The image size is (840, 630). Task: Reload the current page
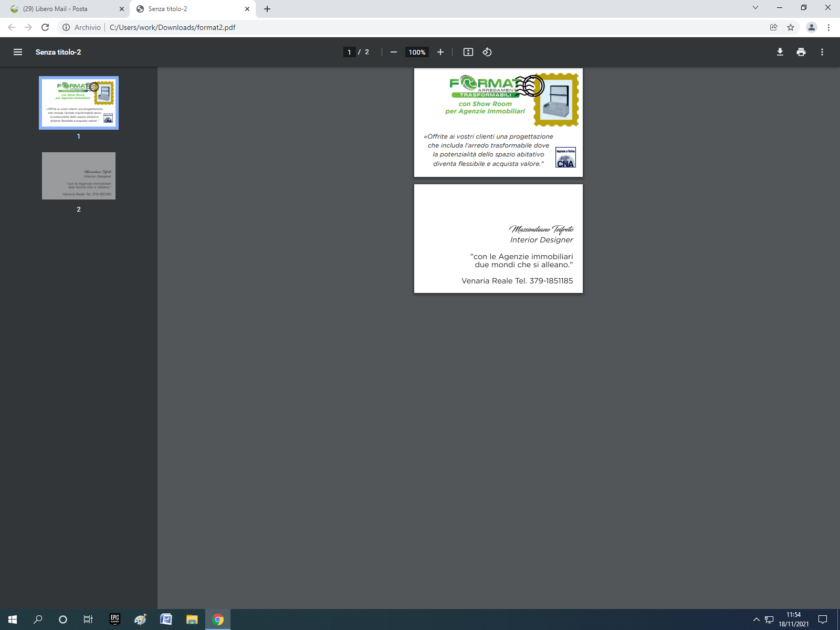pos(45,27)
